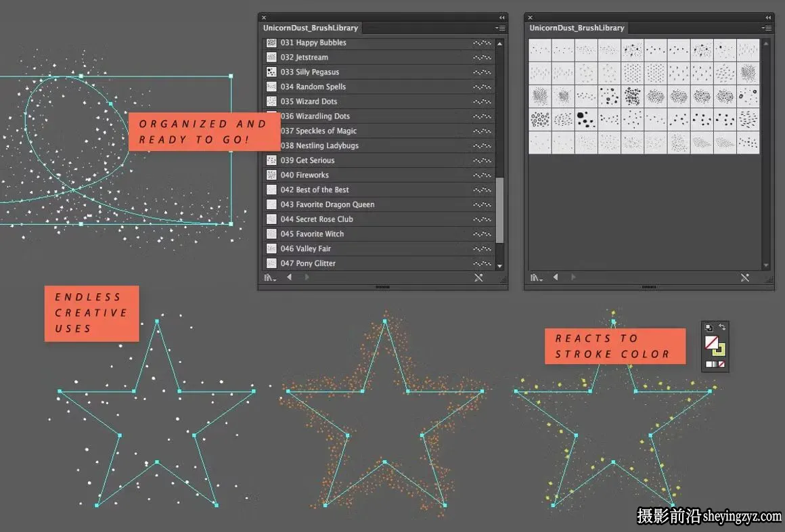This screenshot has height=532, width=785.
Task: Load previous brush library in the thumbnail-view panel
Action: pyautogui.click(x=556, y=277)
